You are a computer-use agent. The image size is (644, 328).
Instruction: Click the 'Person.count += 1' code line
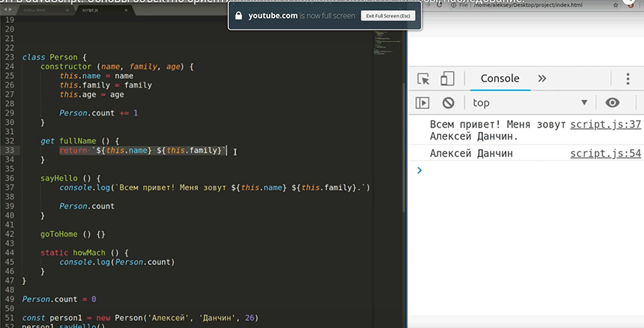coord(99,113)
